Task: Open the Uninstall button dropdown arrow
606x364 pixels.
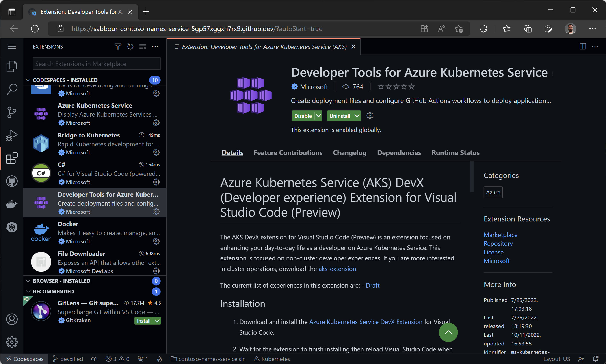Action: 357,116
